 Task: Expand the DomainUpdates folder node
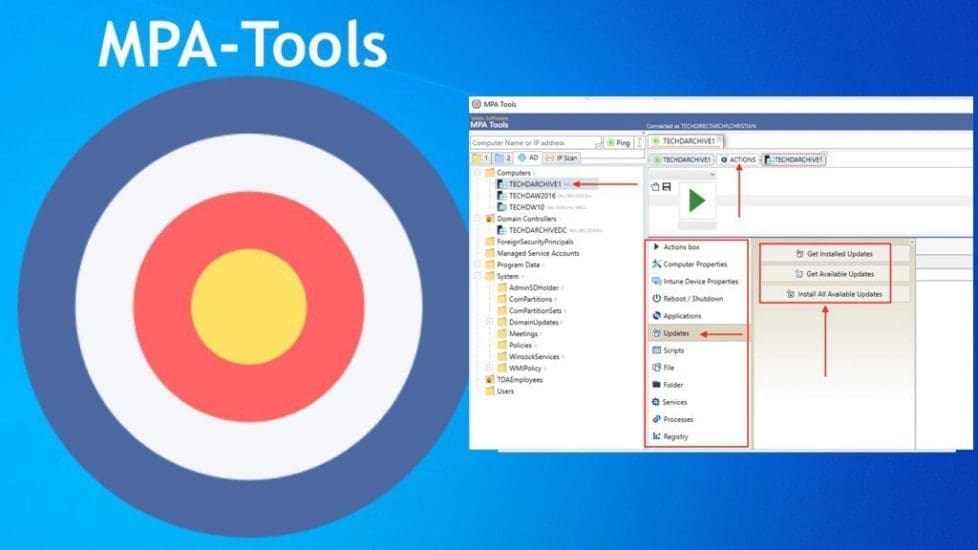[x=488, y=322]
